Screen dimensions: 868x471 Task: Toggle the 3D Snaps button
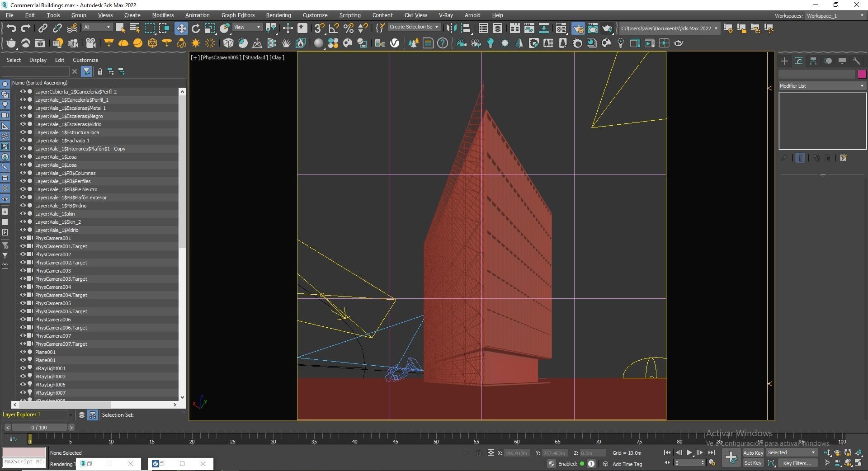tap(319, 28)
